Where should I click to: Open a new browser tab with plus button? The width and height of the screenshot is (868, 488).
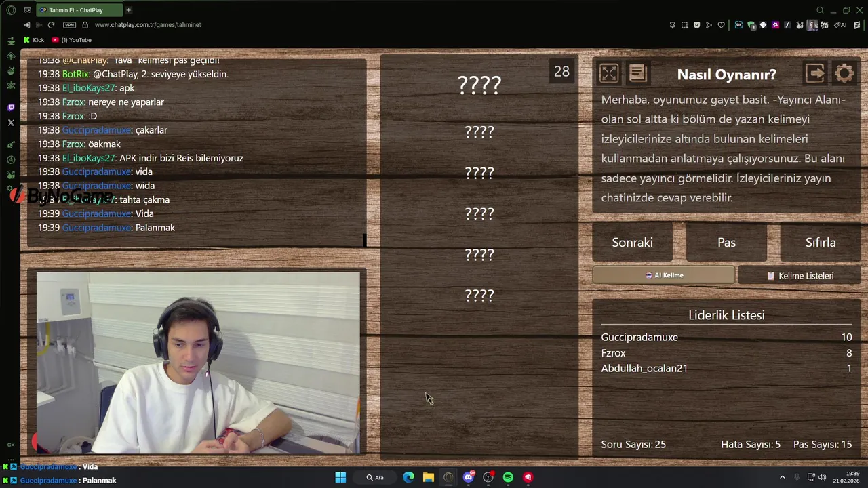[x=128, y=10]
